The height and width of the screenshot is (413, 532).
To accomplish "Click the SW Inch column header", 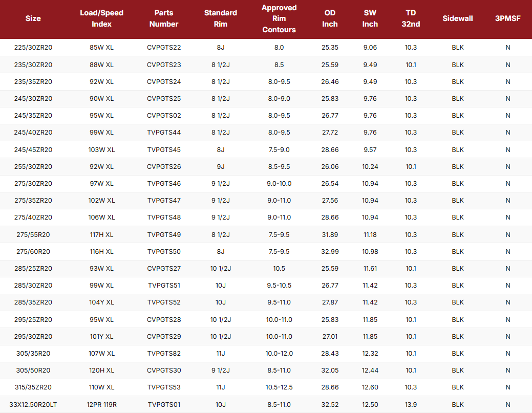I will pyautogui.click(x=370, y=18).
